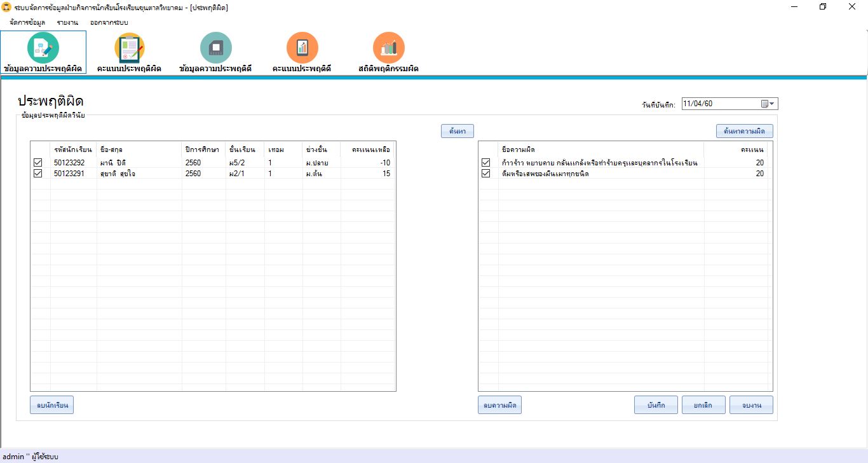The height and width of the screenshot is (463, 868).
Task: Click the รหัสนักเรียน column header
Action: point(74,149)
